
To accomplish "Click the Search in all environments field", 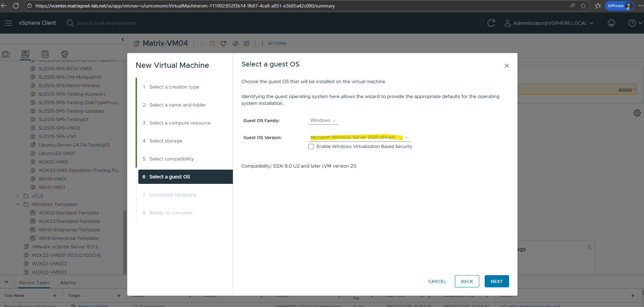I will [106, 23].
